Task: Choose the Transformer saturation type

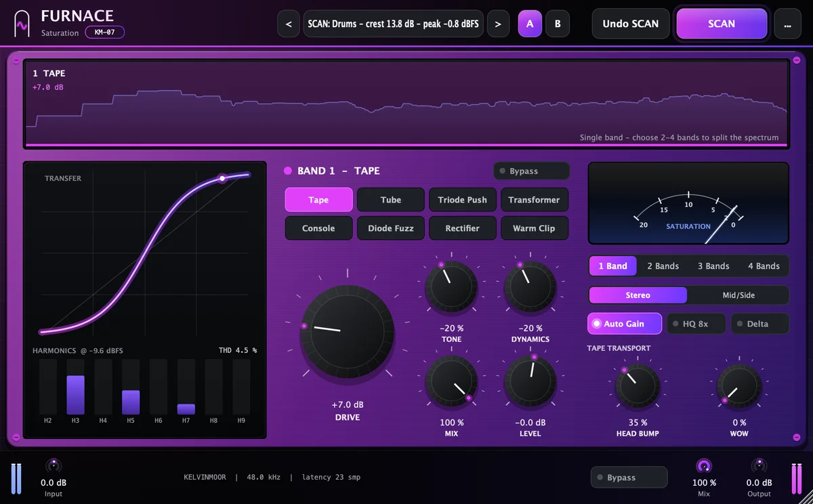Action: pyautogui.click(x=535, y=200)
